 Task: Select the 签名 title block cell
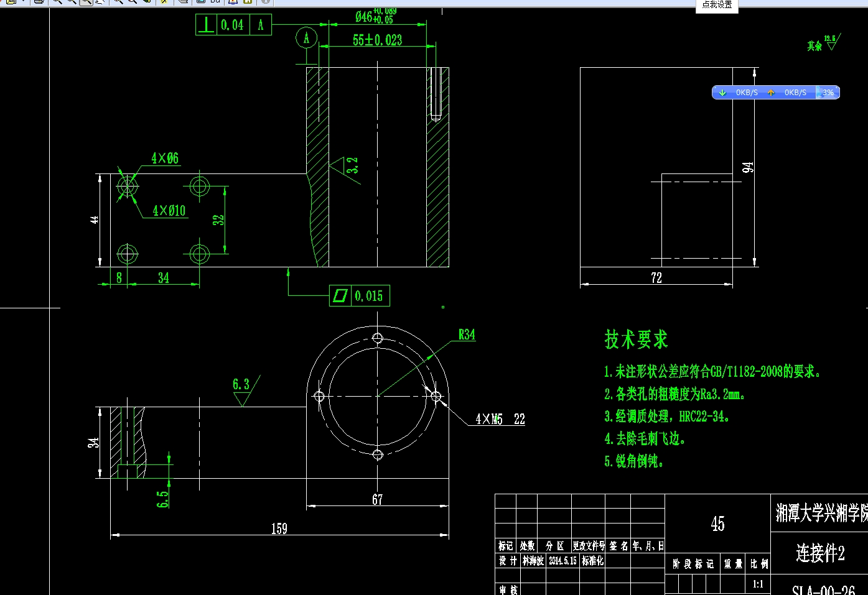point(618,546)
